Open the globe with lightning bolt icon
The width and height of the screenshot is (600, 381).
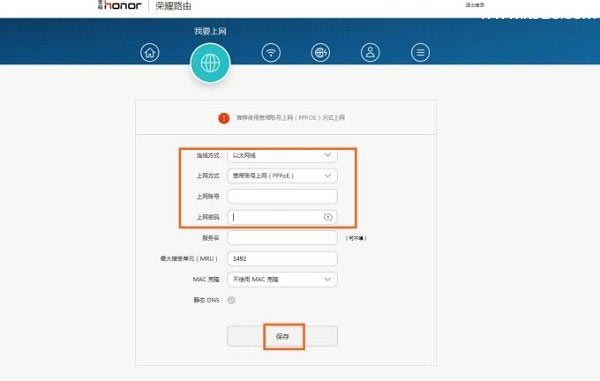coord(321,52)
